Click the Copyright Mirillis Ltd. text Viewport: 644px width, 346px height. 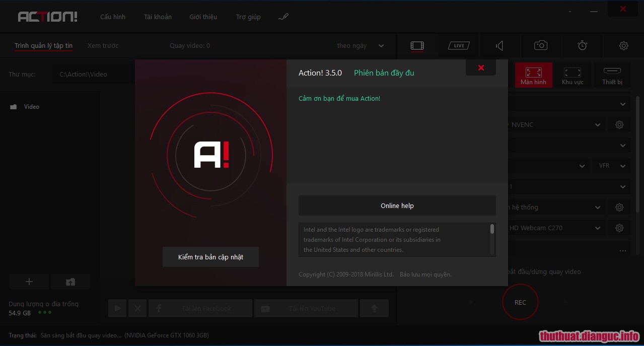pos(346,274)
